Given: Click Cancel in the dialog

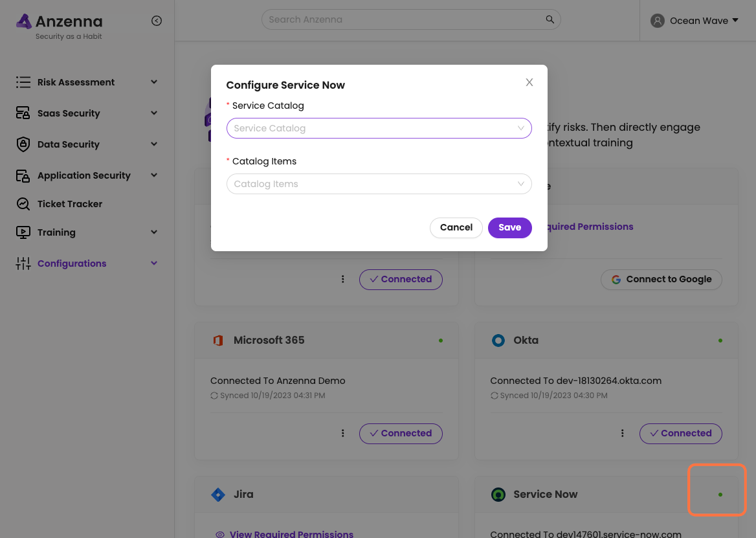Looking at the screenshot, I should 456,227.
